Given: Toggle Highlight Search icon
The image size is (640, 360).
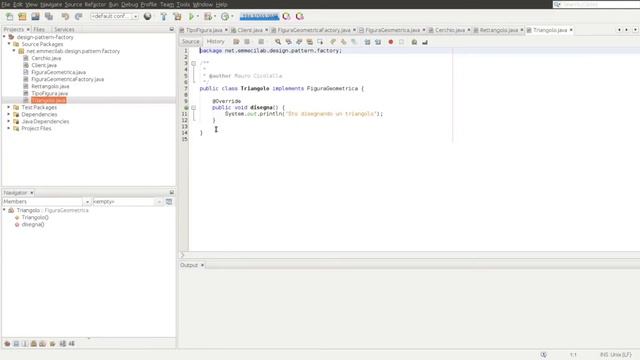Looking at the screenshot, I should pos(310,42).
